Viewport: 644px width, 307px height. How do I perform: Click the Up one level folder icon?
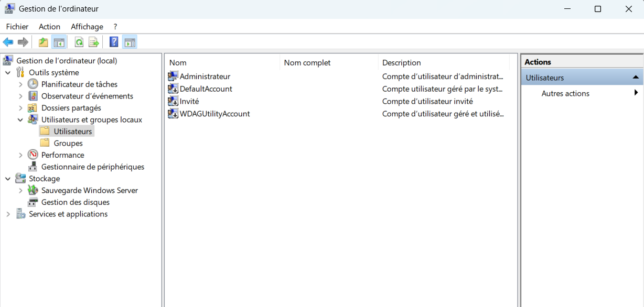(43, 42)
